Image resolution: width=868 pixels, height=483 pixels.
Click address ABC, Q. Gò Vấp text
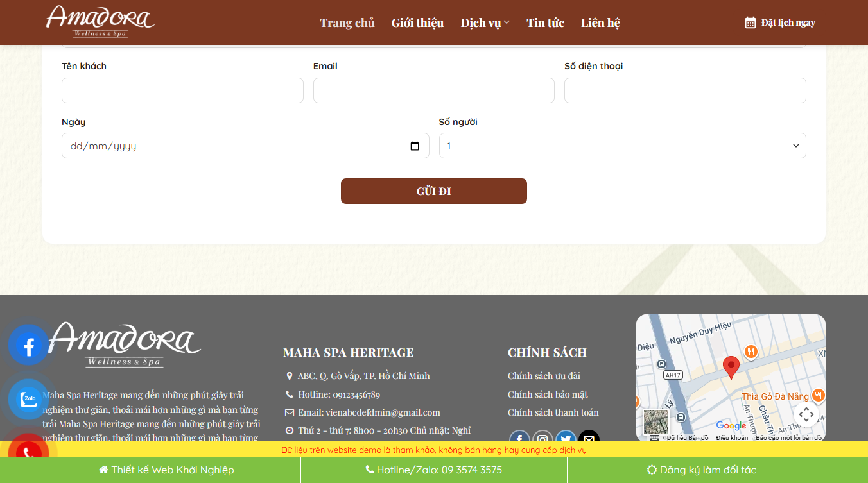(364, 376)
